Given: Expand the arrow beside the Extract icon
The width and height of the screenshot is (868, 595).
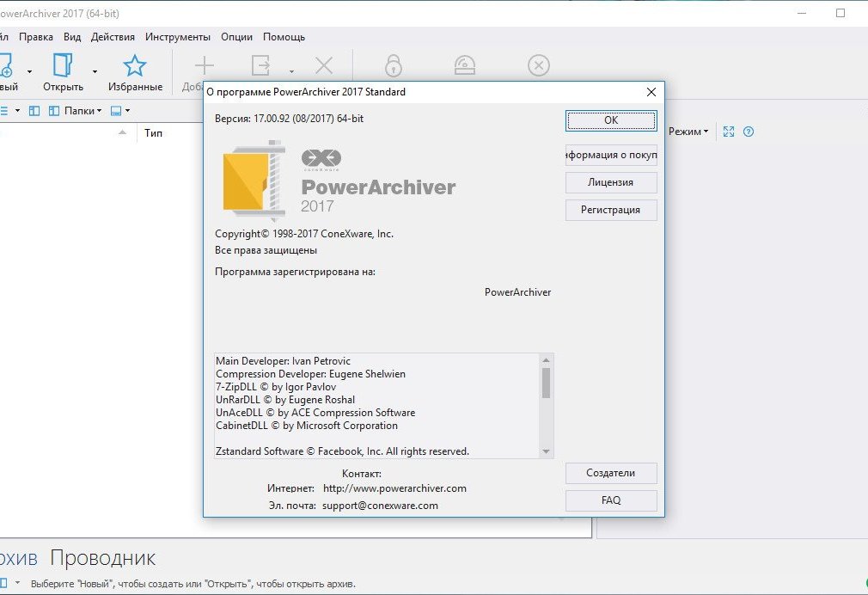Looking at the screenshot, I should point(291,71).
